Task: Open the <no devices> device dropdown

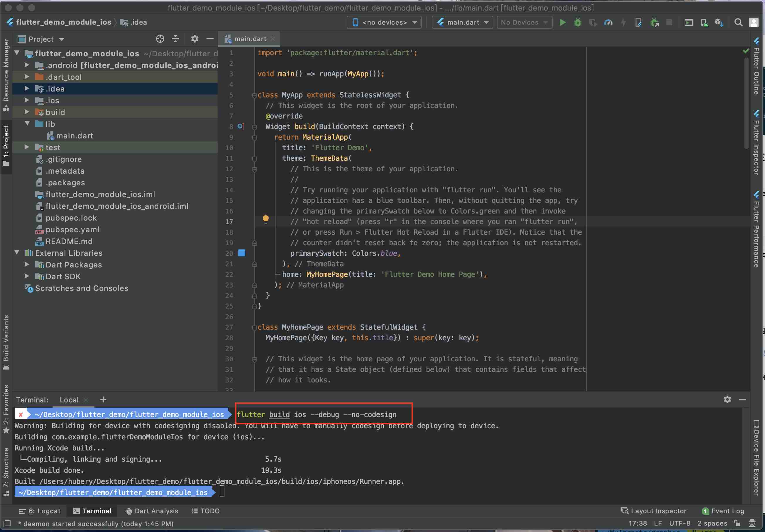Action: click(384, 22)
